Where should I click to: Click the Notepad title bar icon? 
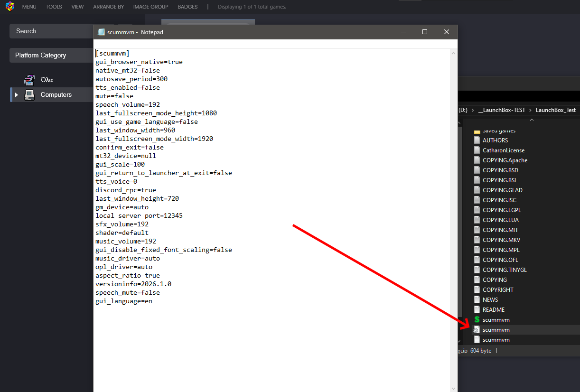point(101,32)
